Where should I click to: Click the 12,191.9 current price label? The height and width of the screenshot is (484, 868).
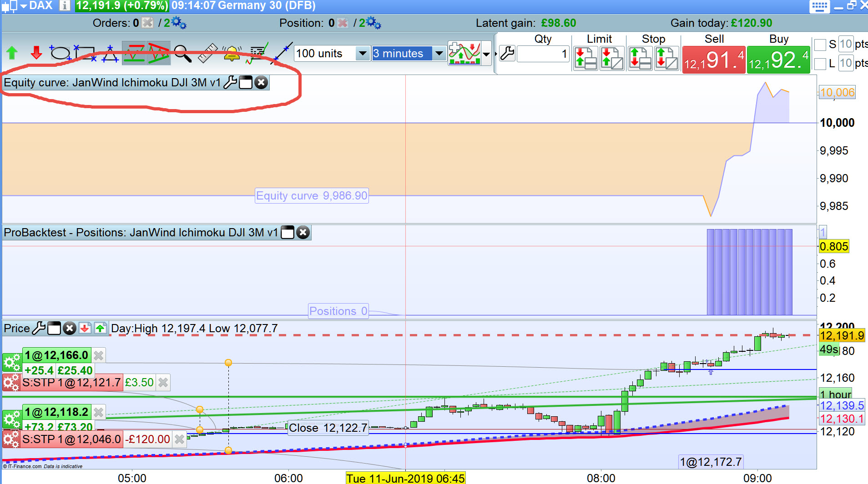click(842, 336)
